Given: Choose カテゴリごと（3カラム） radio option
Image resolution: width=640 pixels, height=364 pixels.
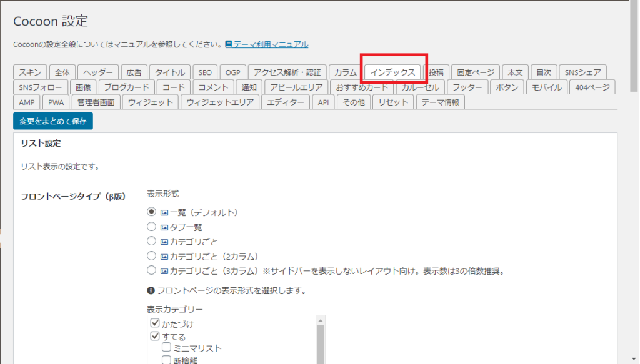Looking at the screenshot, I should [151, 270].
